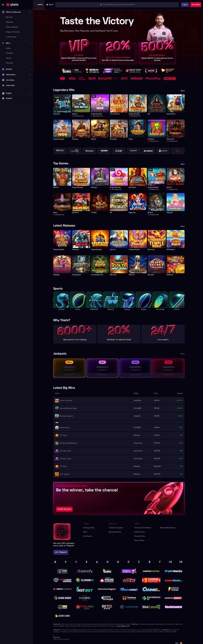Collapse the sidebar with the arrow icon
203x644 pixels.
(3, 5)
